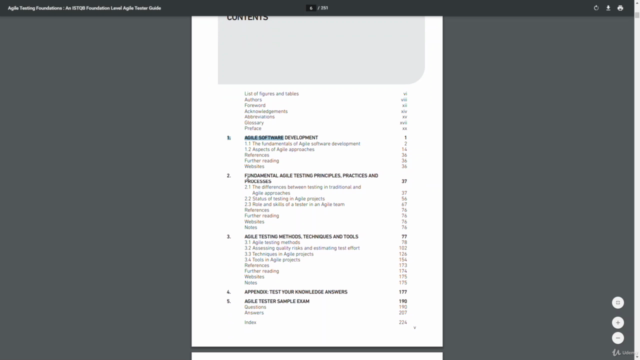Viewport: 640px width, 360px height.
Task: Click 'AGILE SOFTWARE DEVELOPMENT' chapter heading
Action: click(281, 138)
